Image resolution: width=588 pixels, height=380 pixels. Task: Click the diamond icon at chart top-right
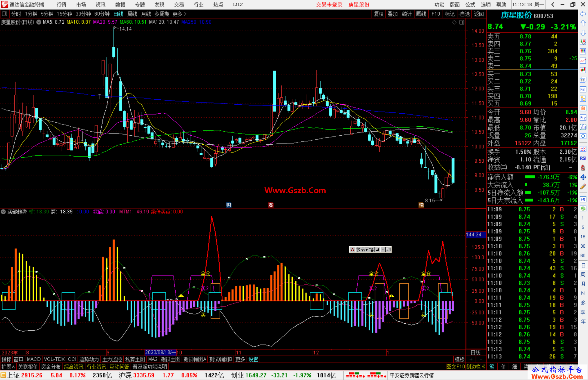454,22
